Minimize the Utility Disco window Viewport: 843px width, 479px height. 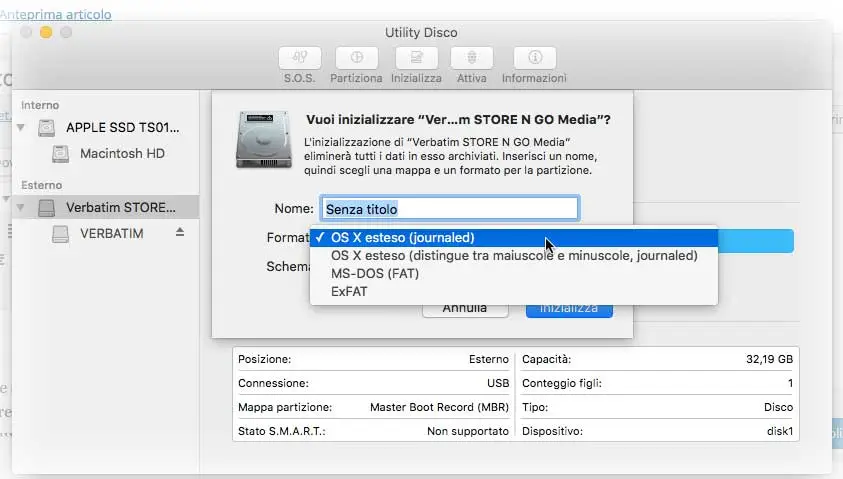(46, 33)
